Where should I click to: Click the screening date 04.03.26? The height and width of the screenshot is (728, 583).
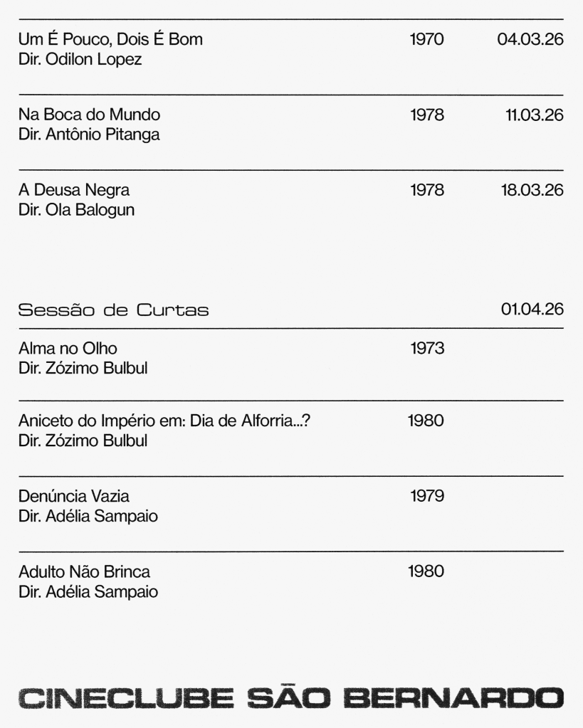click(530, 39)
